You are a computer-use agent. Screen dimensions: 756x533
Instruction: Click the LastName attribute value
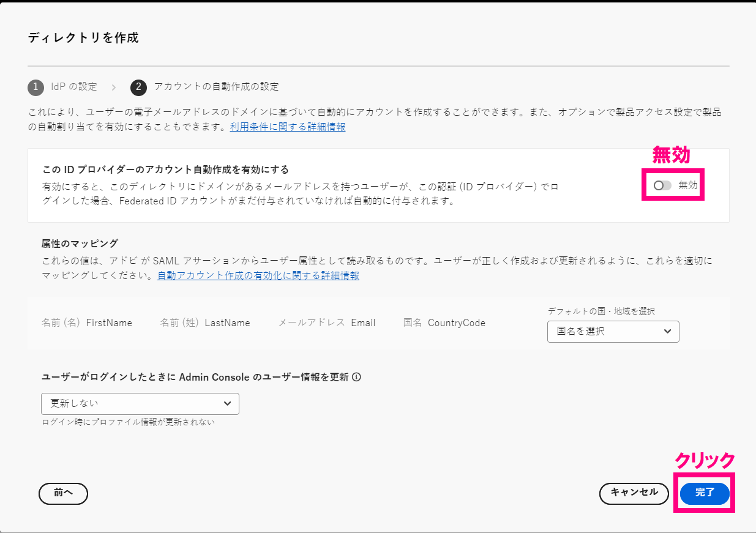(227, 322)
